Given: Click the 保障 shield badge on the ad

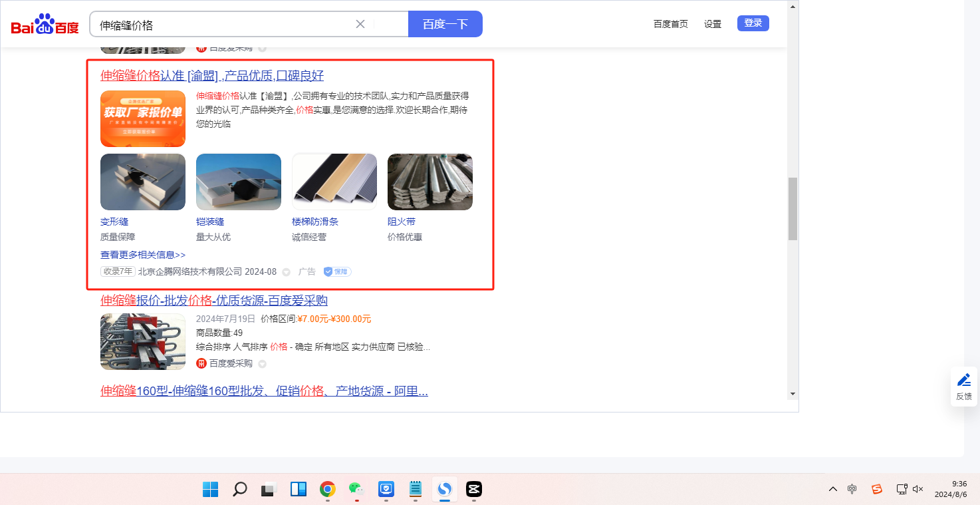Looking at the screenshot, I should click(x=337, y=271).
